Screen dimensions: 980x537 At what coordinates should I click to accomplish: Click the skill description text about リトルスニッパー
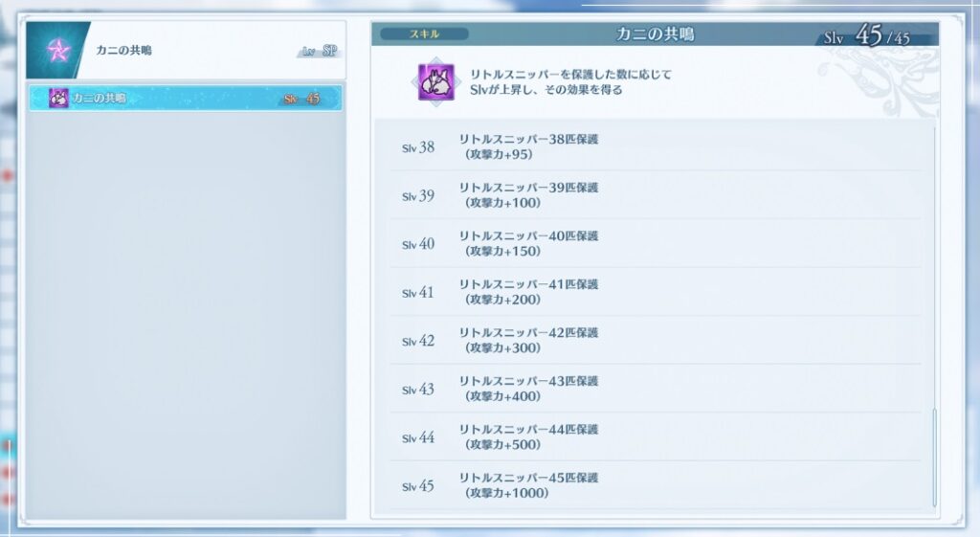pos(571,82)
